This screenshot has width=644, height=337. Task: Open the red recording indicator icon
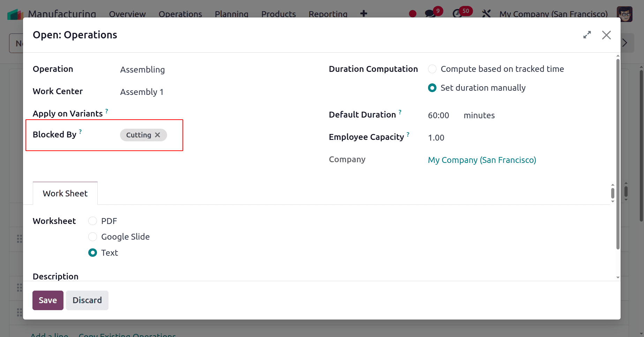point(413,14)
